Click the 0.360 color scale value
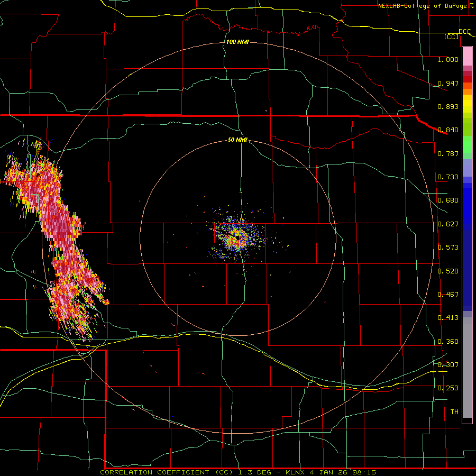Viewport: 476px width, 476px height. [448, 342]
